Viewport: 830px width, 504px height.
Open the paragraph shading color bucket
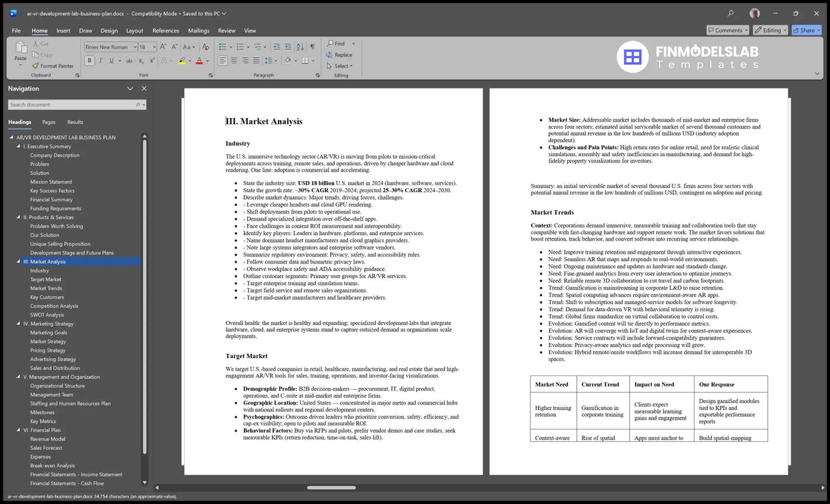287,61
